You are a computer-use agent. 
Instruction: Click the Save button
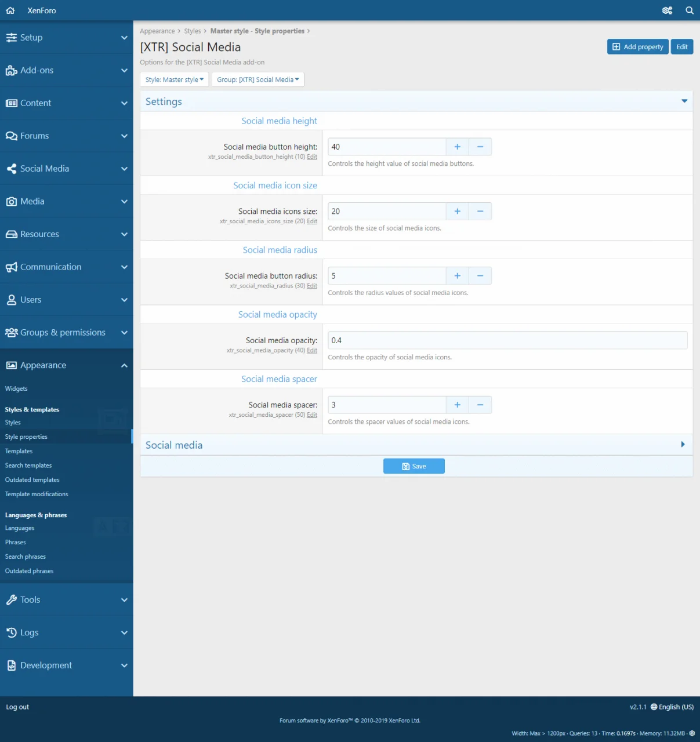click(414, 466)
